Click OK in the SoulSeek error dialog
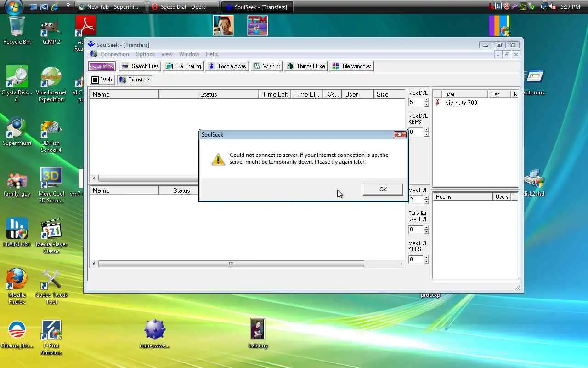588x368 pixels. click(x=383, y=190)
